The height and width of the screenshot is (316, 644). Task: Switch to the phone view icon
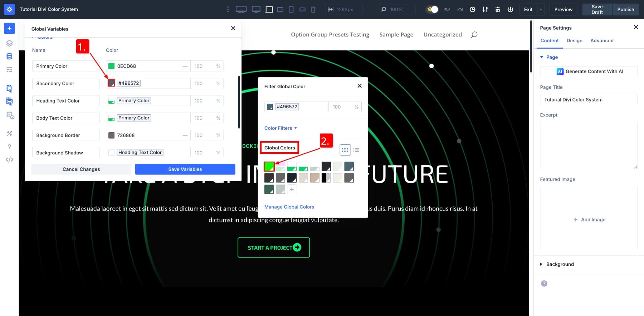(x=313, y=10)
